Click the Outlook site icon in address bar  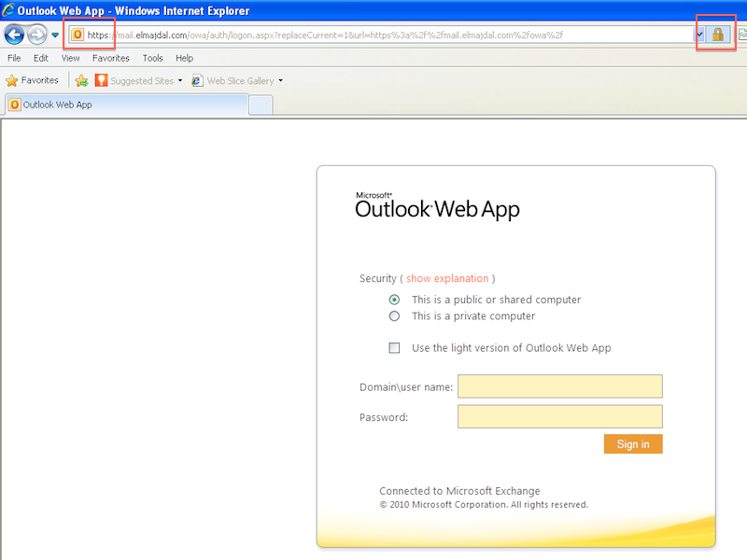(x=78, y=35)
